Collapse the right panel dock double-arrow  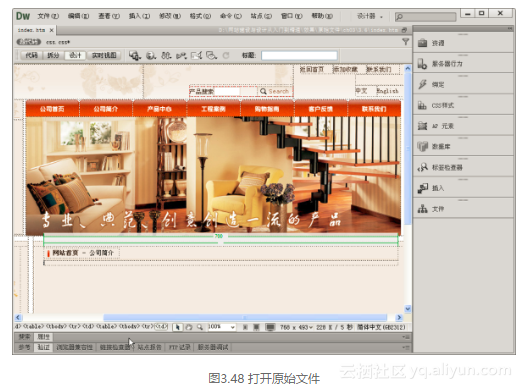click(510, 29)
